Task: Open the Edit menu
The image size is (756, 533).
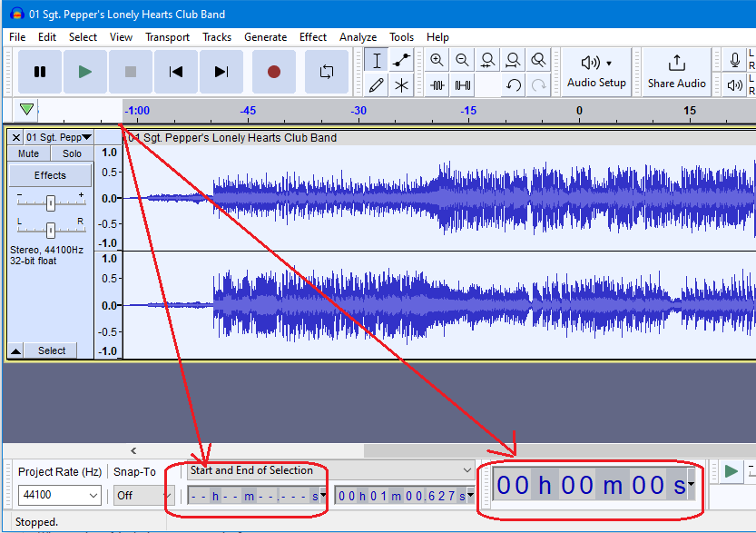Action: (x=47, y=37)
